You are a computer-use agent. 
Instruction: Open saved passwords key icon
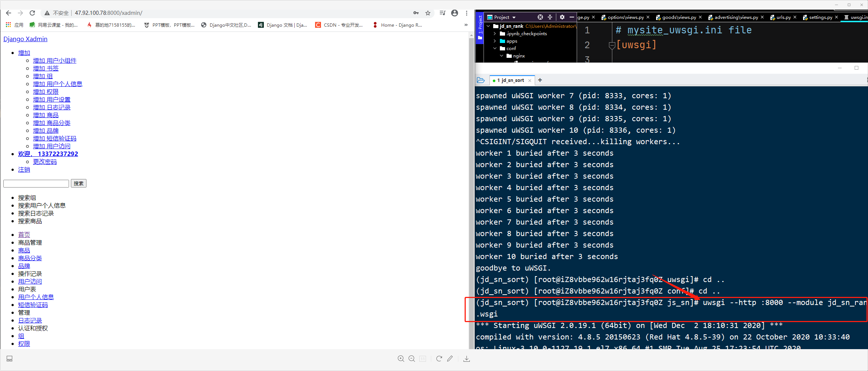click(x=416, y=13)
